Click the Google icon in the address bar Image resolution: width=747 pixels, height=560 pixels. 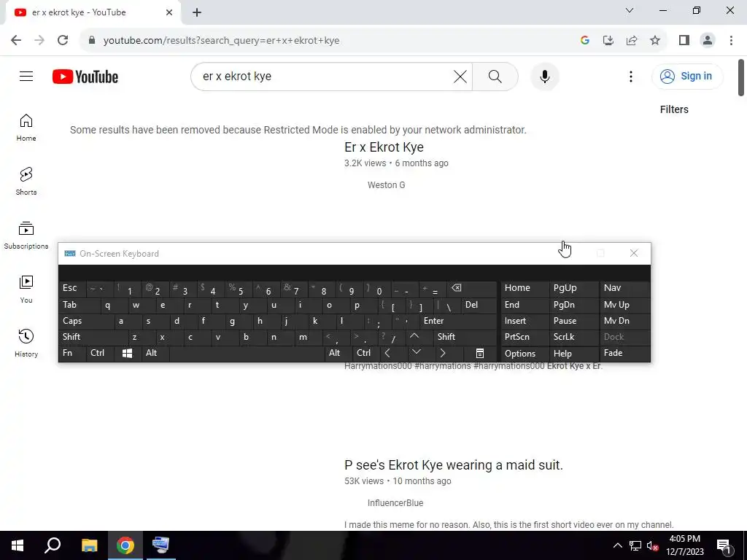click(585, 40)
